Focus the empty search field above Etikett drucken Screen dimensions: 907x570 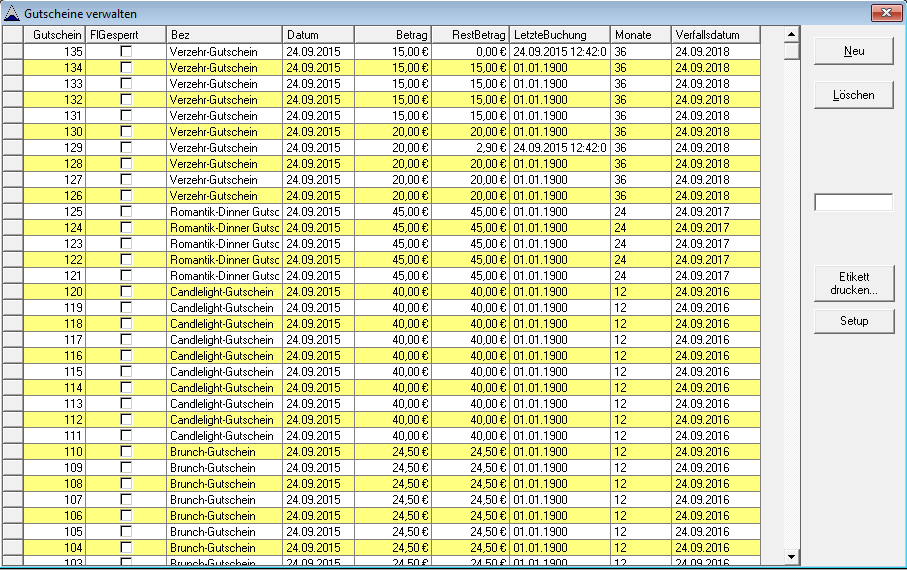[x=854, y=203]
